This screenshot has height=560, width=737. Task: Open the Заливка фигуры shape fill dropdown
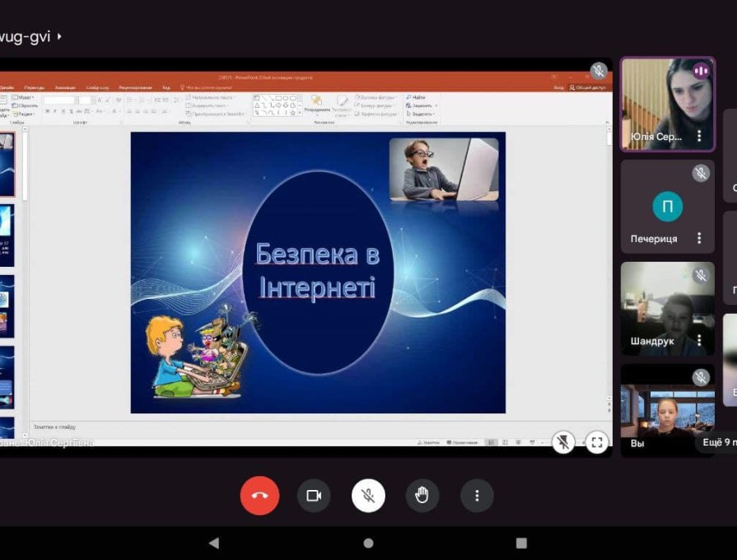tap(375, 97)
